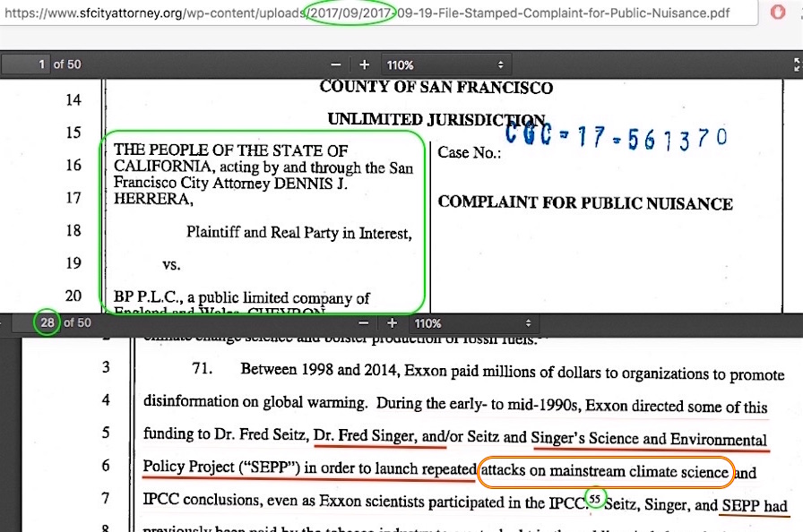The width and height of the screenshot is (803, 532).
Task: Open the 110% zoom dropdown in upper toolbar
Action: tap(445, 65)
